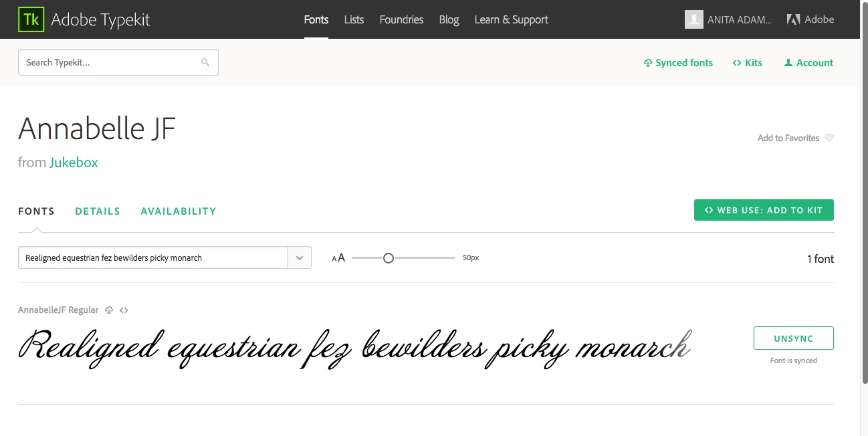The image size is (868, 436).
Task: Click the AnnabelleJF Regular label
Action: tap(58, 310)
